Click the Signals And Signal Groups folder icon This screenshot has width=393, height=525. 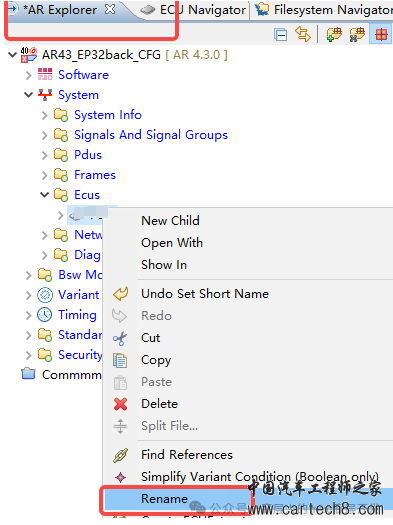click(61, 135)
